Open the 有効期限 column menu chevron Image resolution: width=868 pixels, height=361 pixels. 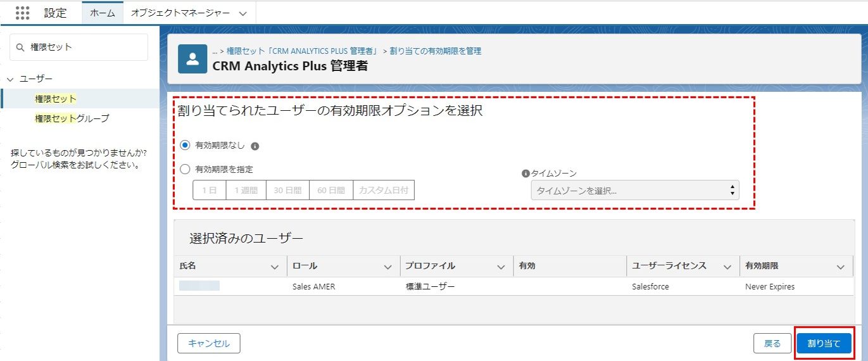point(840,267)
